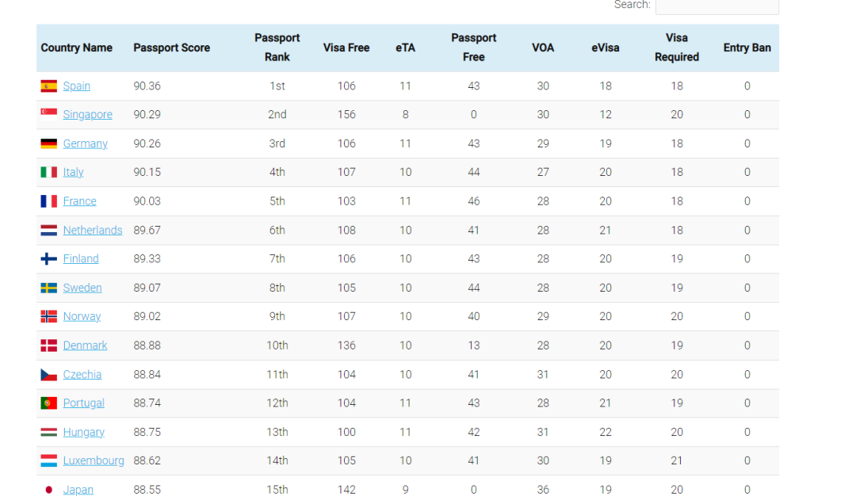Viewport: 856px width, 504px height.
Task: Click the Spain flag icon
Action: tap(48, 86)
